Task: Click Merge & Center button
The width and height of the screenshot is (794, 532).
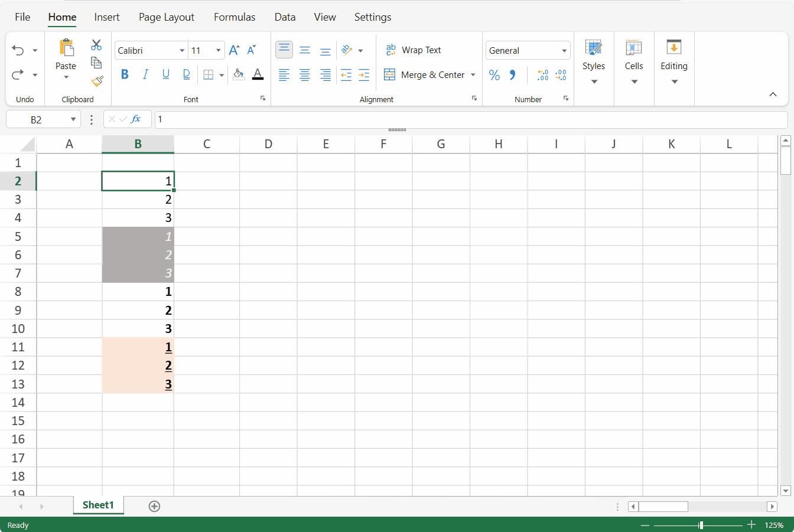Action: (425, 75)
